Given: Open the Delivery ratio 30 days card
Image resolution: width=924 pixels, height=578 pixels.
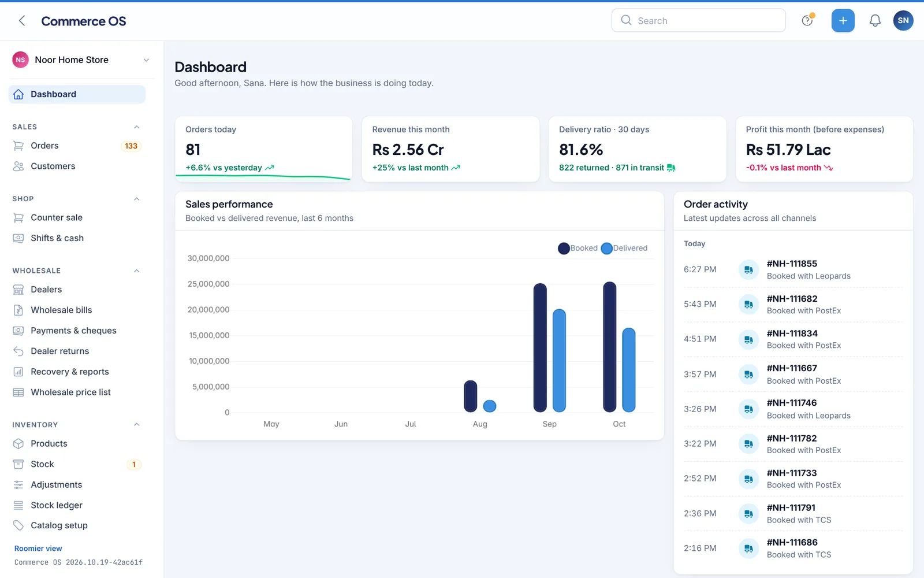Looking at the screenshot, I should pos(637,149).
